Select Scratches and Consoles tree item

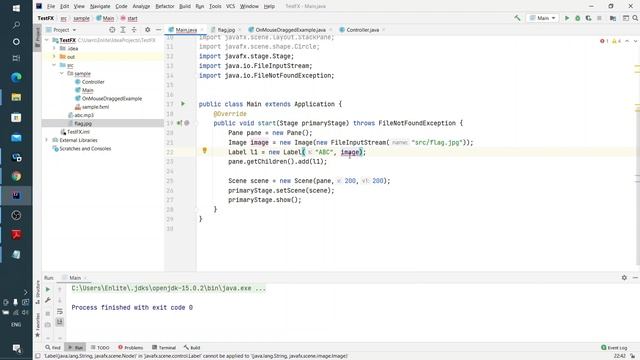click(x=85, y=149)
